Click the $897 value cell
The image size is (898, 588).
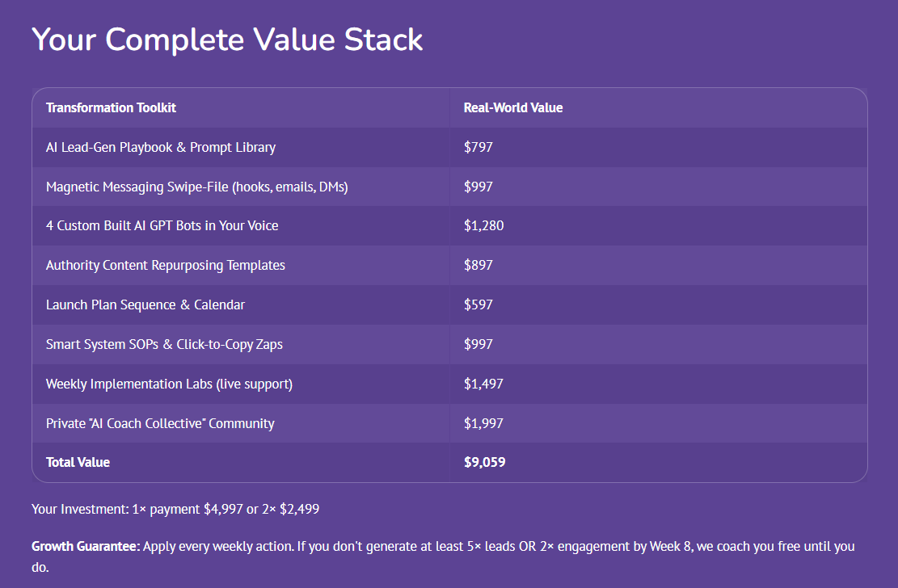pyautogui.click(x=479, y=265)
